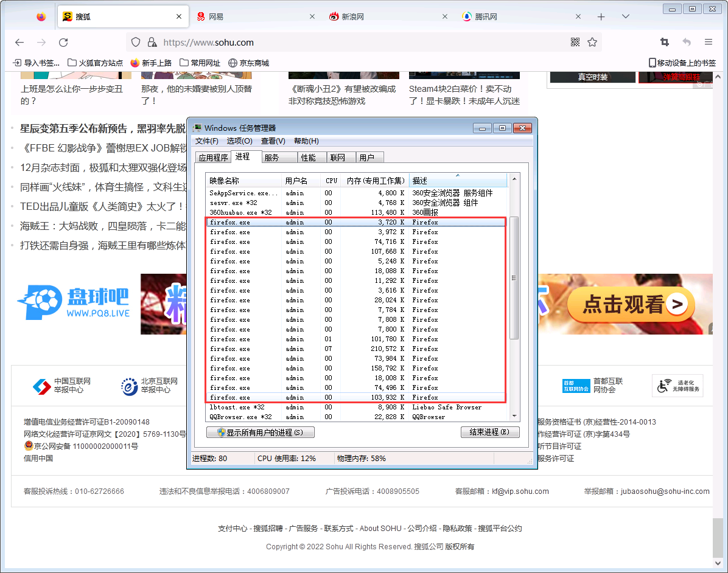Activate the screenshot crop tool icon
The width and height of the screenshot is (728, 573).
click(x=665, y=42)
